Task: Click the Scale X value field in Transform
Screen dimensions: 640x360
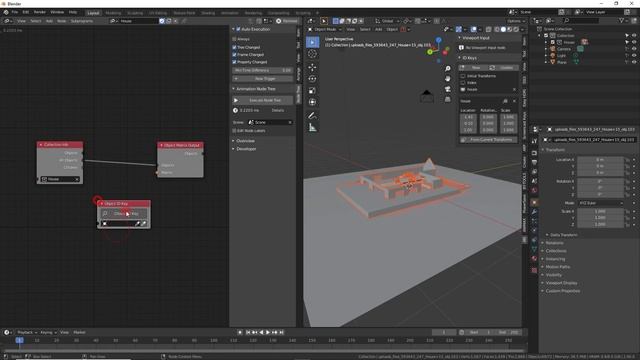Action: (x=600, y=211)
